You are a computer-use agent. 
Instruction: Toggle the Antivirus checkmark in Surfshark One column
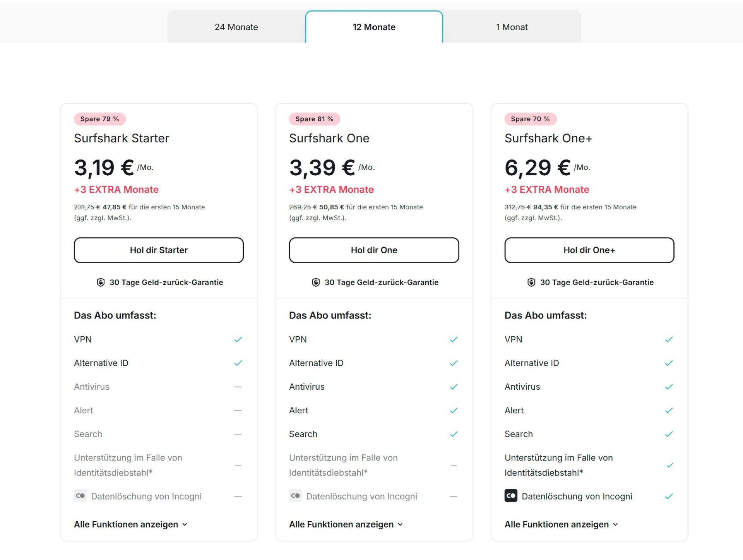[x=454, y=387]
